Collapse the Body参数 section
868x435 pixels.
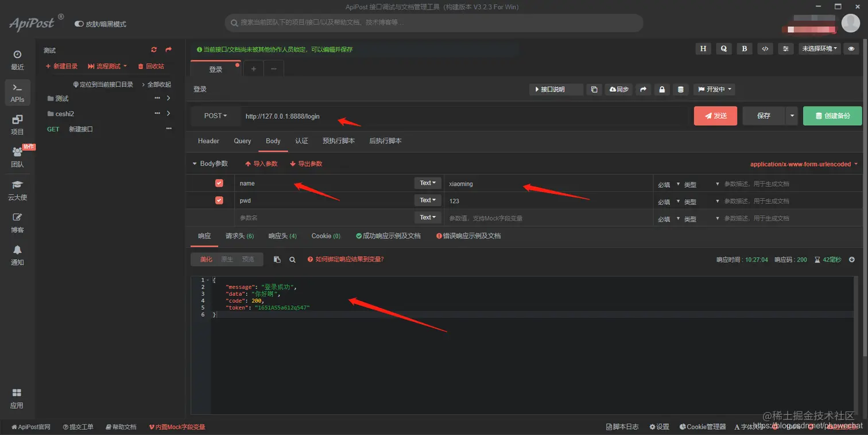[210, 164]
